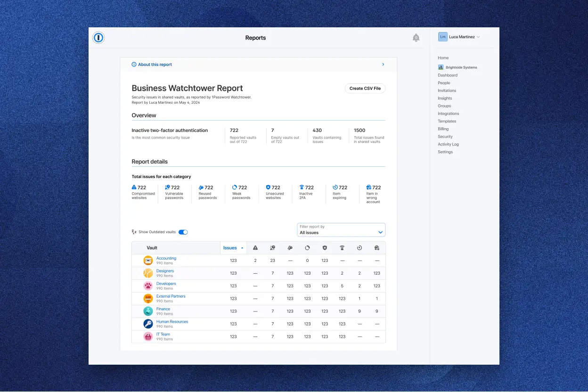The image size is (588, 392).
Task: Open Security in the sidebar
Action: pyautogui.click(x=445, y=137)
